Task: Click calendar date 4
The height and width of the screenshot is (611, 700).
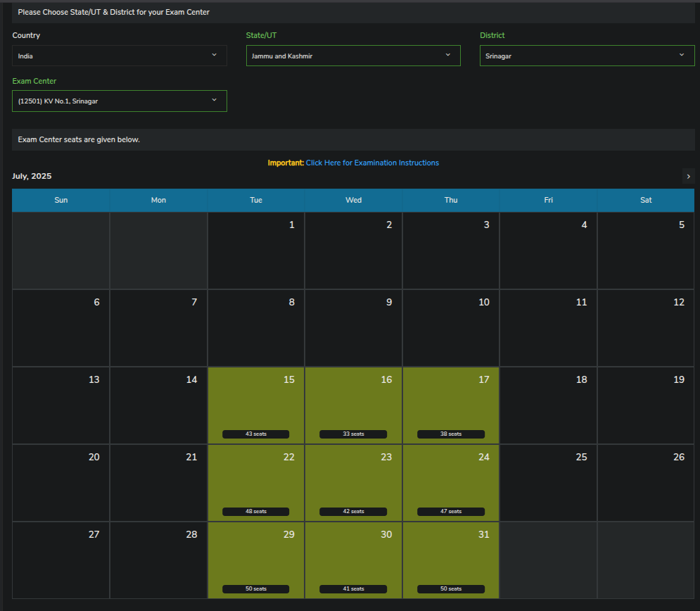Action: tap(548, 251)
